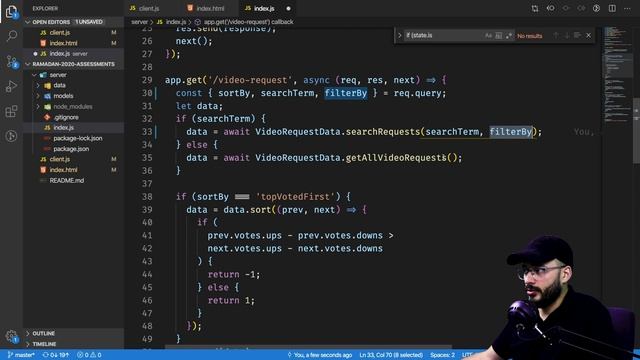The image size is (640, 360).
Task: Click Open Next Revision icon
Action: point(581,8)
